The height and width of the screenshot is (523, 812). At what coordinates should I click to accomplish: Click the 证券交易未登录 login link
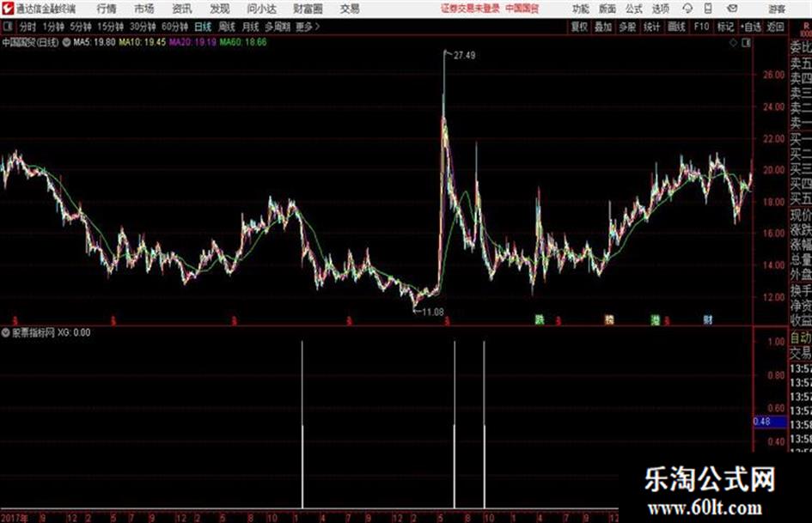point(470,9)
